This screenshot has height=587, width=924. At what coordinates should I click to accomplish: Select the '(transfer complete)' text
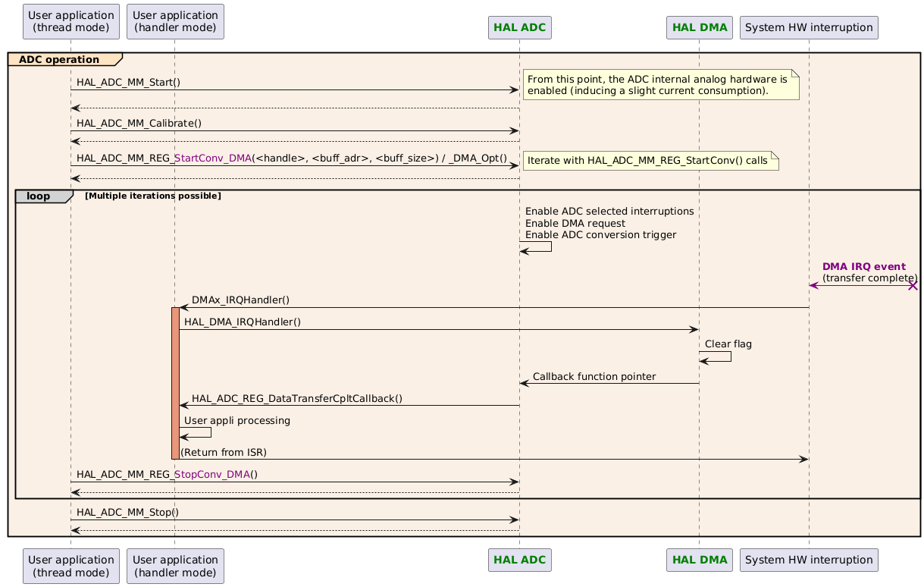870,278
